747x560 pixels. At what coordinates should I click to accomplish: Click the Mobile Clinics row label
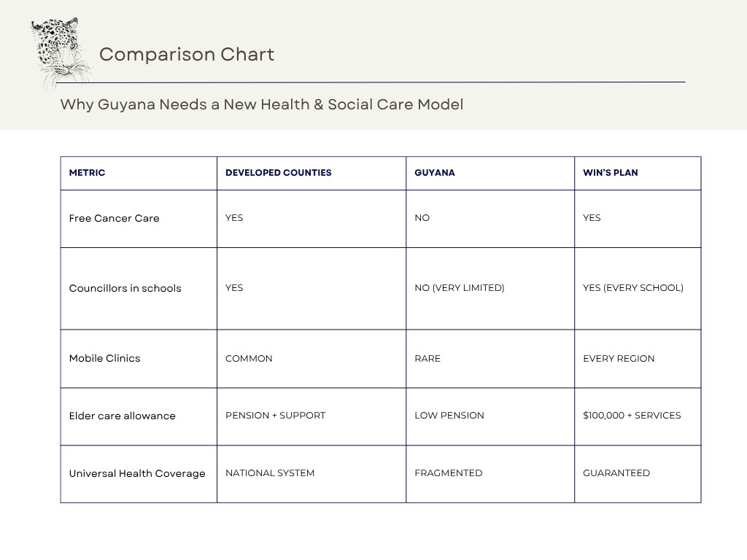[x=104, y=358]
